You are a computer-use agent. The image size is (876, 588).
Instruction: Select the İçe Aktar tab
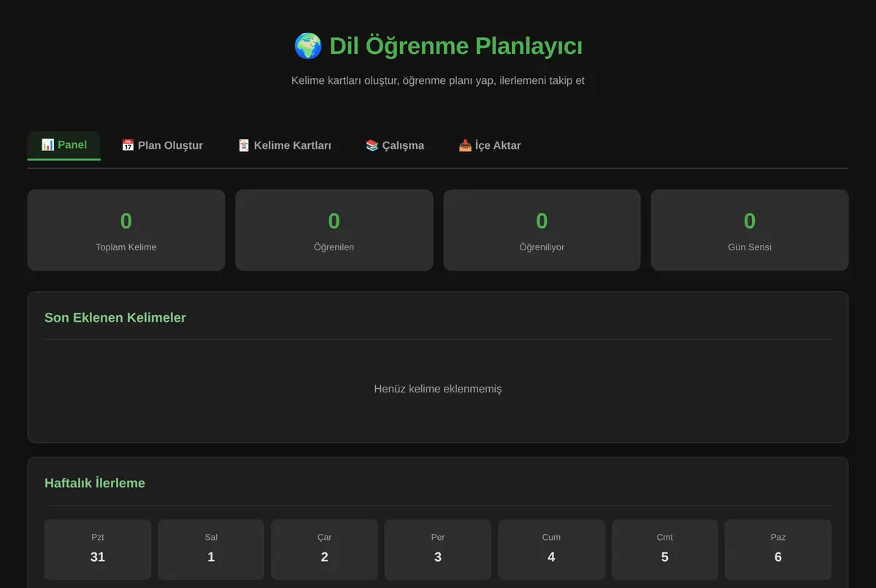(490, 145)
